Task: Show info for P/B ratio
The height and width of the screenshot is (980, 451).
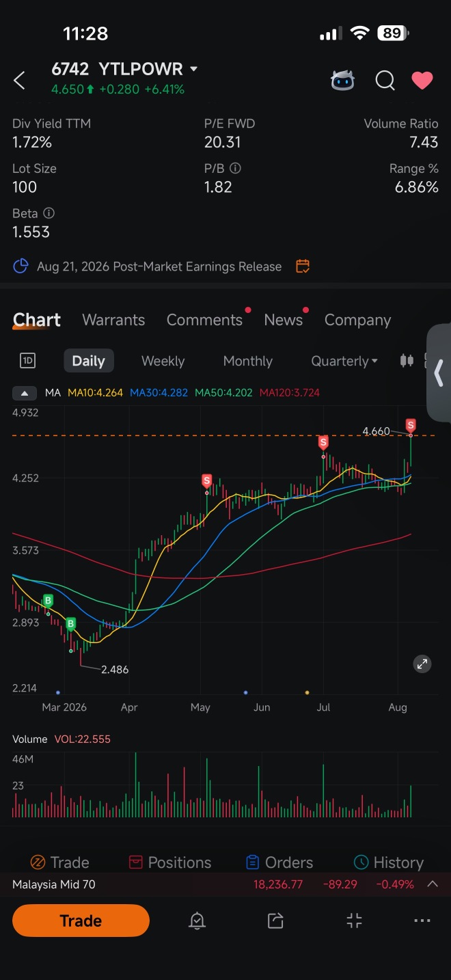Action: tap(235, 168)
